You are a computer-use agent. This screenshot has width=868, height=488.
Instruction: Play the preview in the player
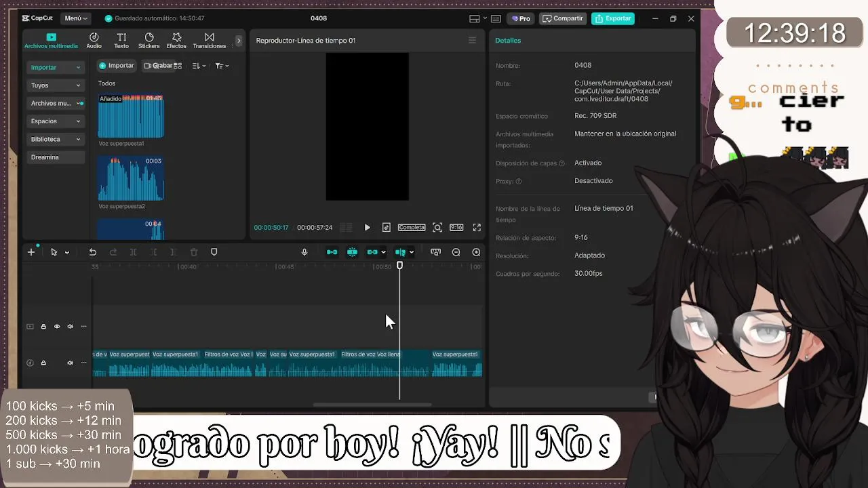367,228
